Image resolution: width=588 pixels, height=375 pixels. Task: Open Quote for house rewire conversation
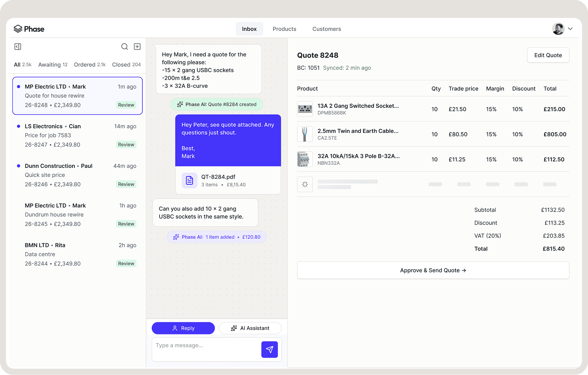[77, 96]
